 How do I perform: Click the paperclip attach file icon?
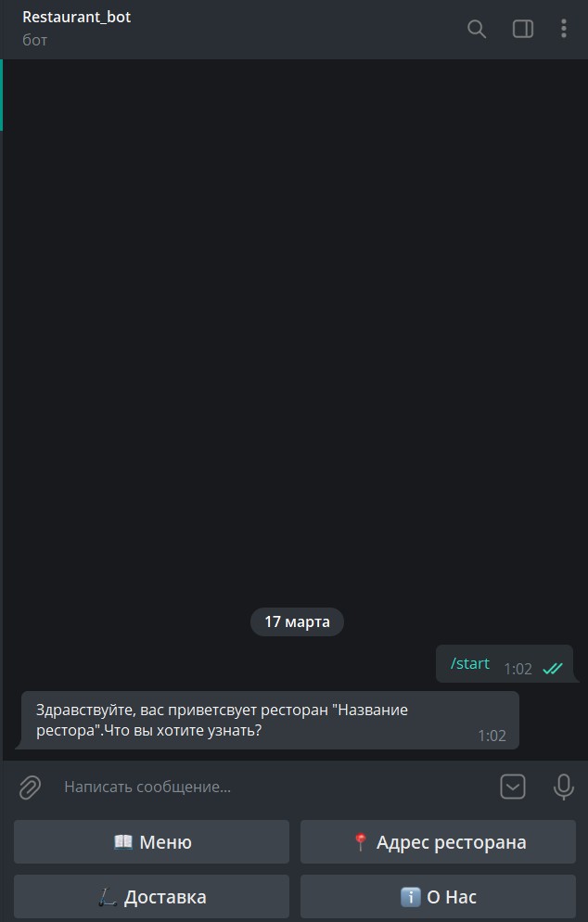point(30,787)
